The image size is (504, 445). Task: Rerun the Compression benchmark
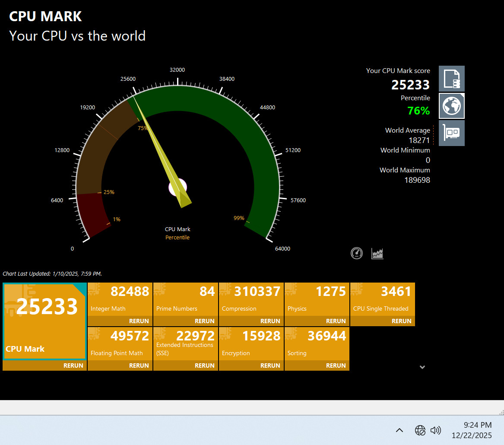[x=270, y=321]
